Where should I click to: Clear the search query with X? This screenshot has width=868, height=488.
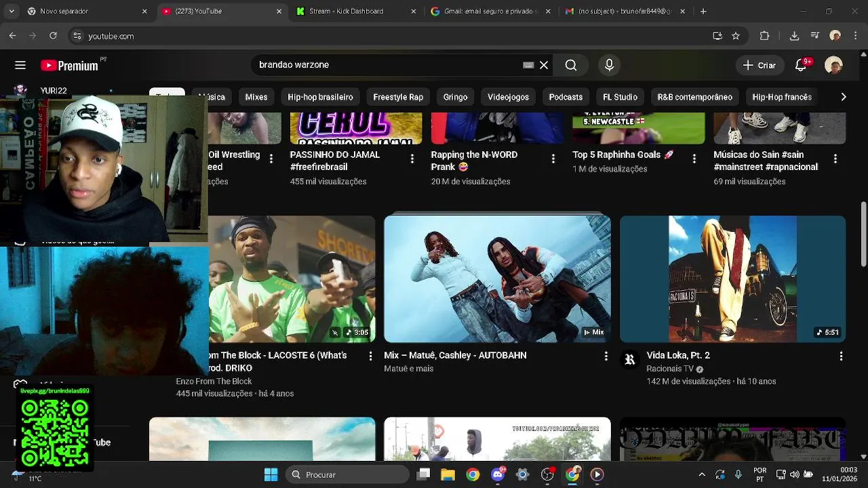click(544, 65)
